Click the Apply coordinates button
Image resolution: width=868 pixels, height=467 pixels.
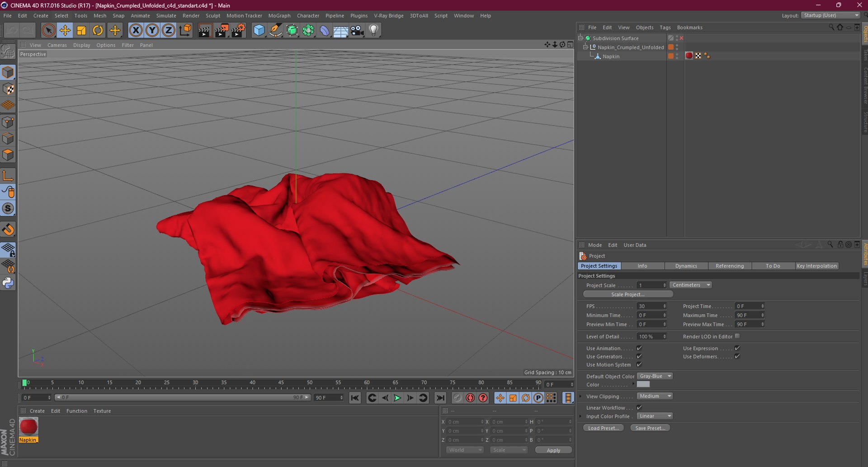(553, 450)
